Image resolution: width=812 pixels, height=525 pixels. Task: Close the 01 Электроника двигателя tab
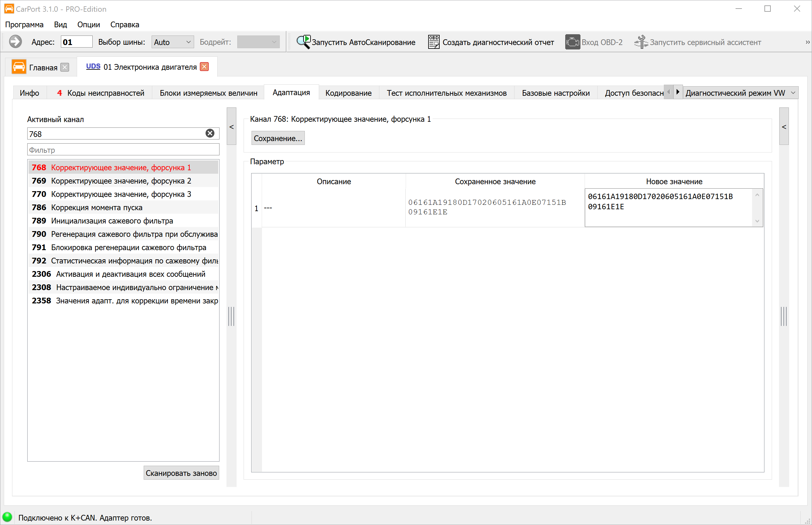click(204, 67)
